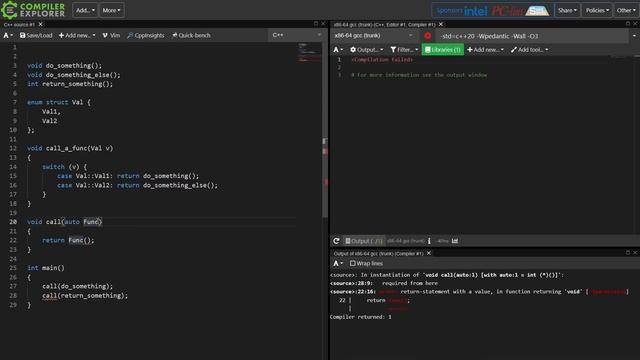This screenshot has height=360, width=640.
Task: Click code line 'void do_something();'
Action: (64, 66)
